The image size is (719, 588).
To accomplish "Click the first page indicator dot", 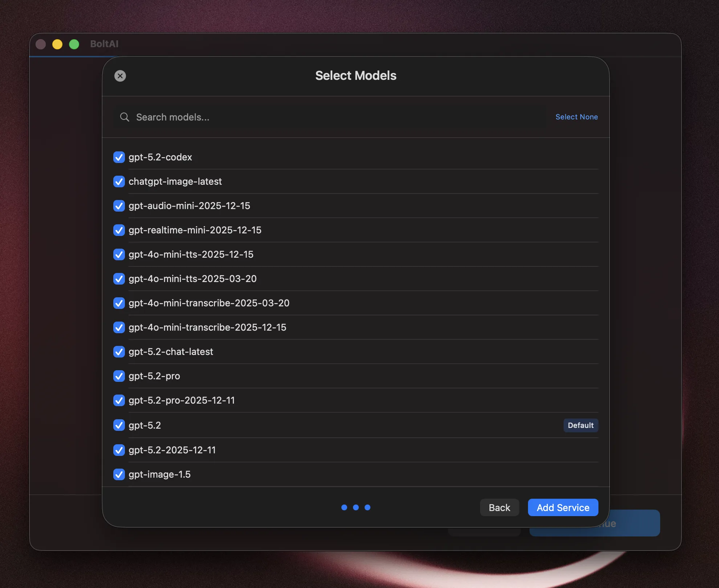I will click(x=344, y=507).
